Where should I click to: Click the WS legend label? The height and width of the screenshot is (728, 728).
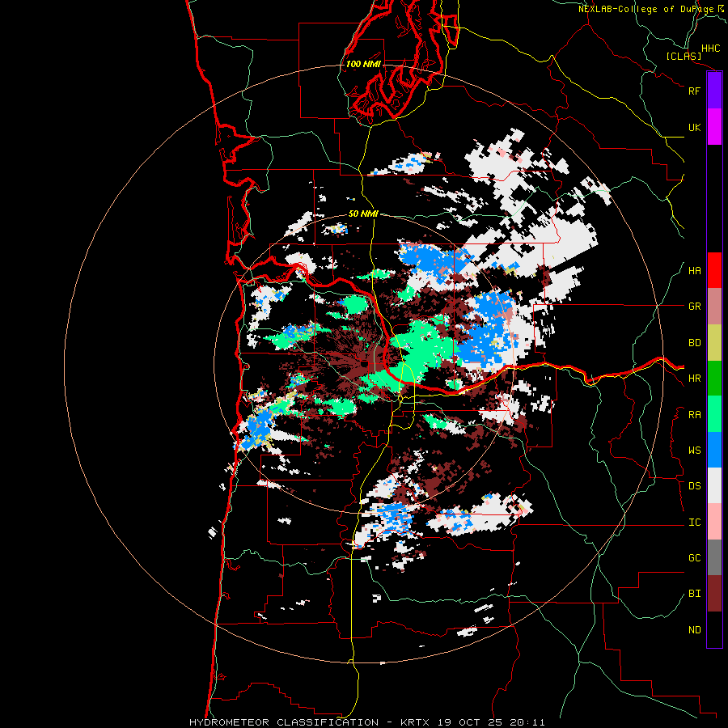click(694, 451)
